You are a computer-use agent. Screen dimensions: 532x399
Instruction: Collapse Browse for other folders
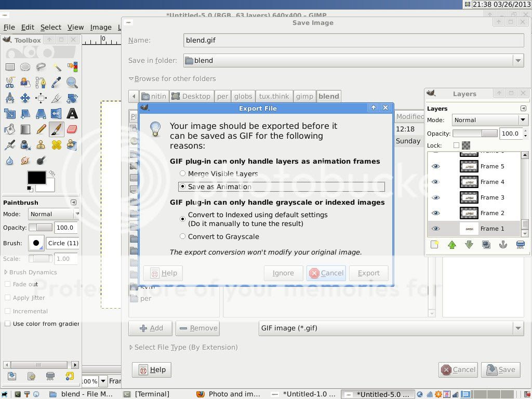pos(172,78)
